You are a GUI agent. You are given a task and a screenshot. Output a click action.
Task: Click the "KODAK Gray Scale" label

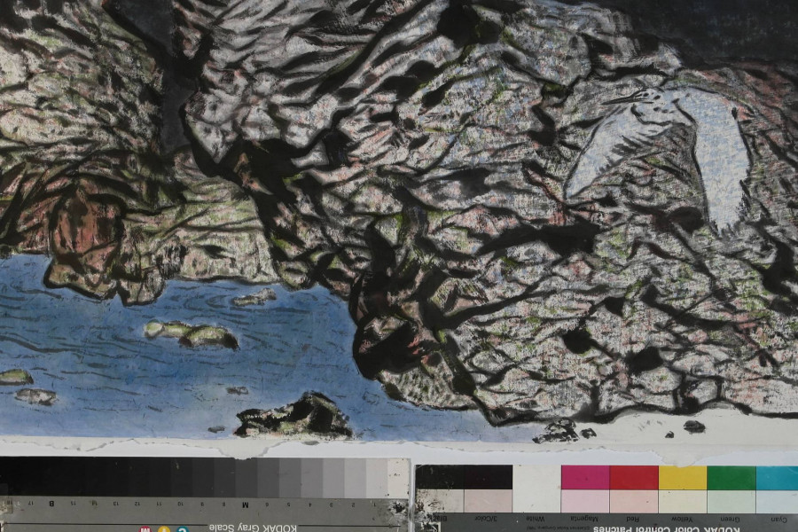(x=253, y=528)
